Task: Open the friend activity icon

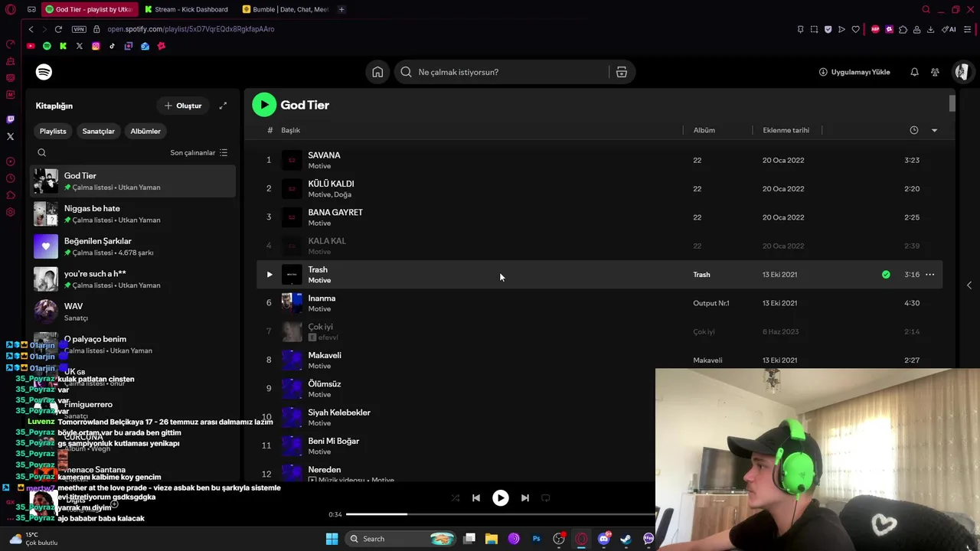Action: (935, 72)
